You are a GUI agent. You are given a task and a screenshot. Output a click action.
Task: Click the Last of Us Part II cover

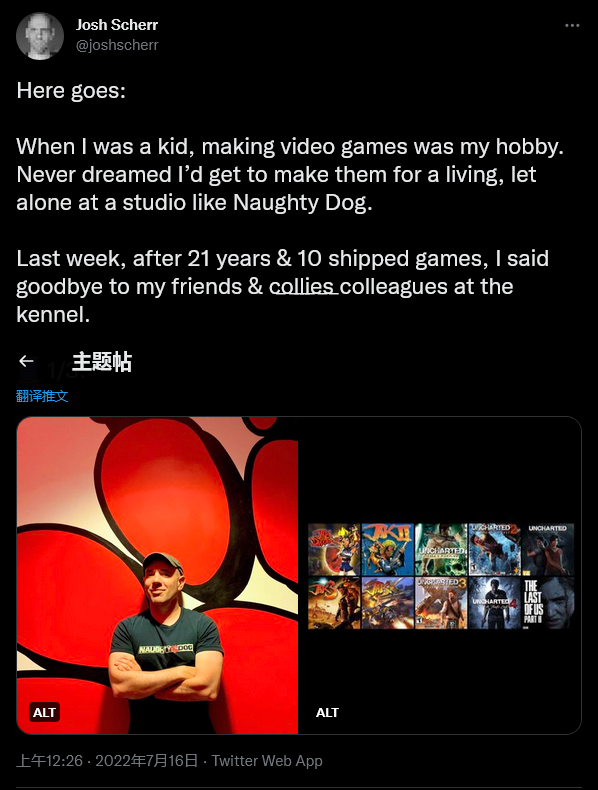[x=548, y=604]
